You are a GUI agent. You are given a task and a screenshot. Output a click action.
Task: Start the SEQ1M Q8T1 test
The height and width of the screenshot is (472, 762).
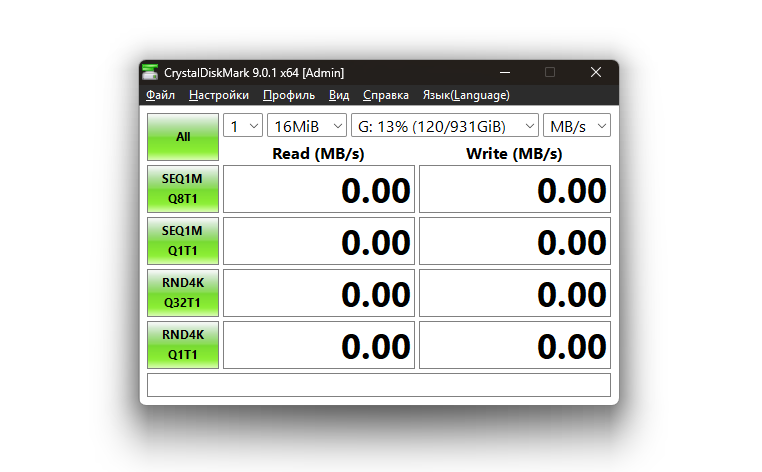[x=183, y=189]
